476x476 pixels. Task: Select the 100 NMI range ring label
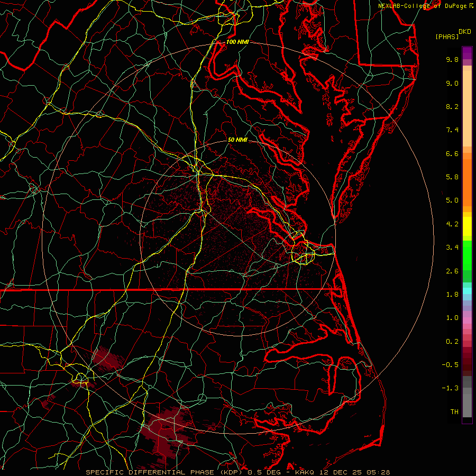pos(237,42)
